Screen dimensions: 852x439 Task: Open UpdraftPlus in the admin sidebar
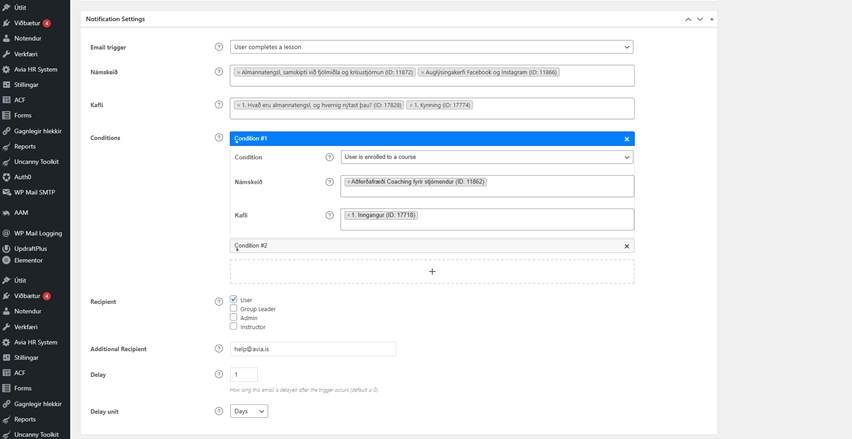point(30,248)
